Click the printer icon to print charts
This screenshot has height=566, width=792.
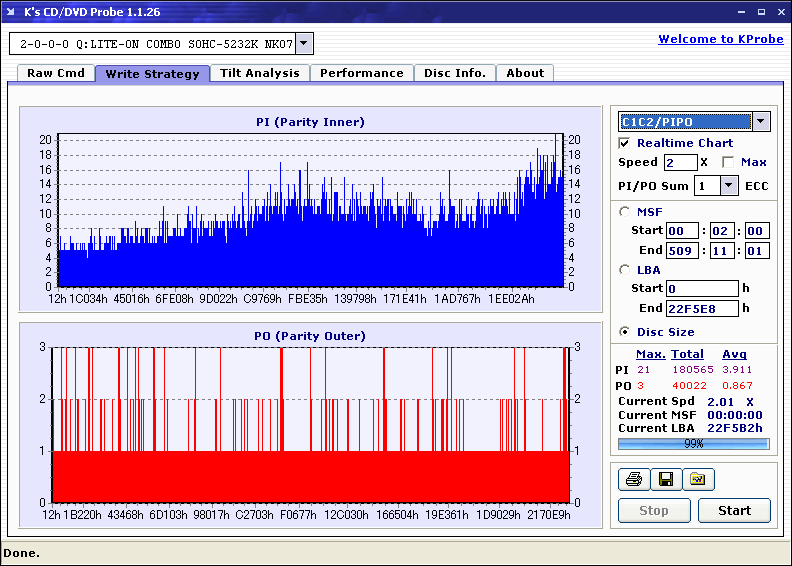[x=632, y=480]
